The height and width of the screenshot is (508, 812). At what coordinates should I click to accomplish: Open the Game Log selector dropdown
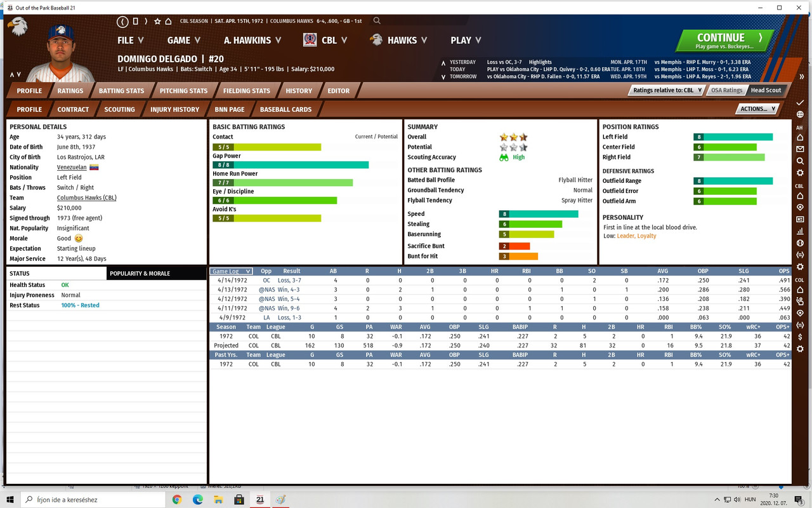click(x=232, y=271)
